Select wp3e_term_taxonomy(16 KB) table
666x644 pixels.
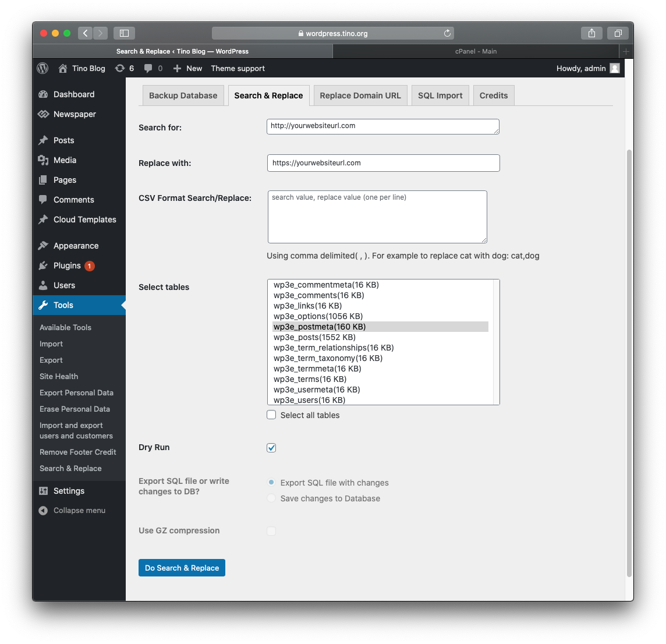point(380,358)
